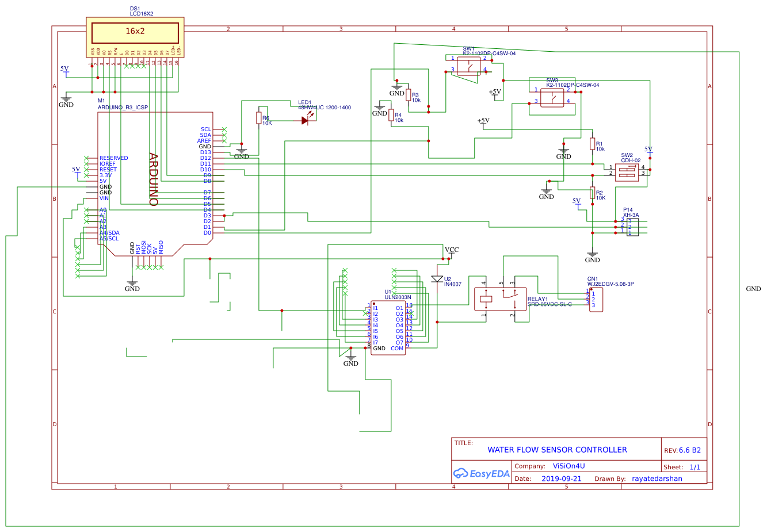Click the 16x2 LCD display symbol DS1
This screenshot has width=767, height=532.
click(134, 33)
